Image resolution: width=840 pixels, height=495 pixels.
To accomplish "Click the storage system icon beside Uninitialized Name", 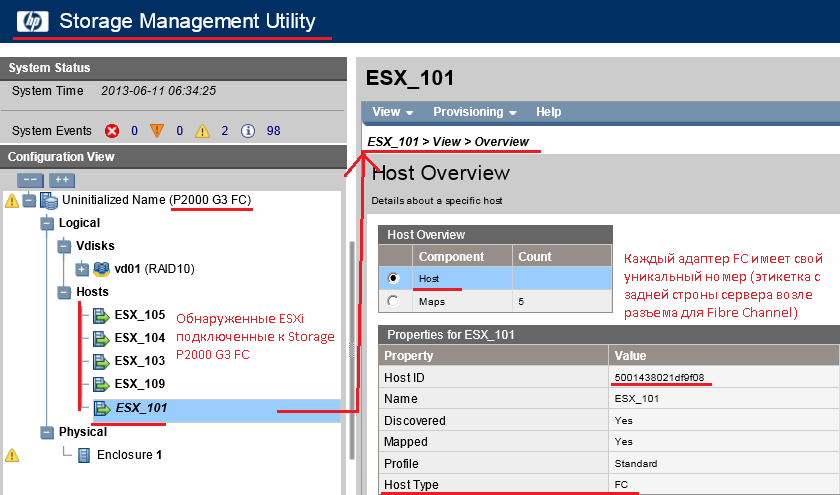I will [x=49, y=201].
